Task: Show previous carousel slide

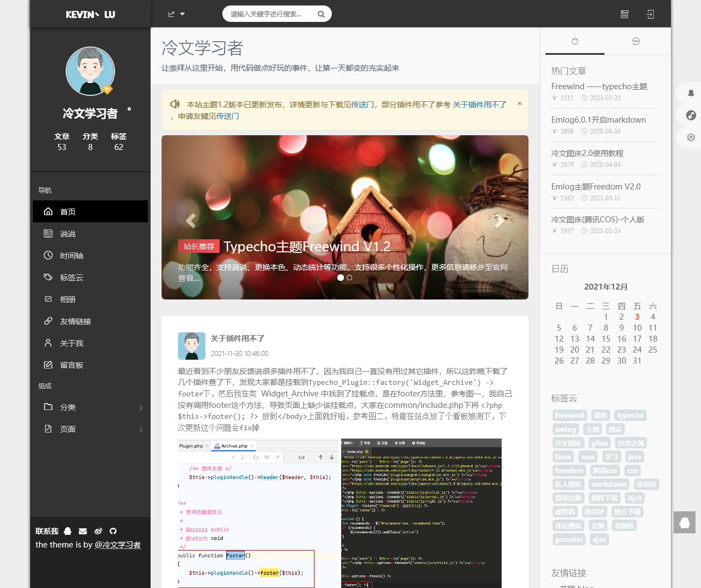Action: [x=191, y=220]
